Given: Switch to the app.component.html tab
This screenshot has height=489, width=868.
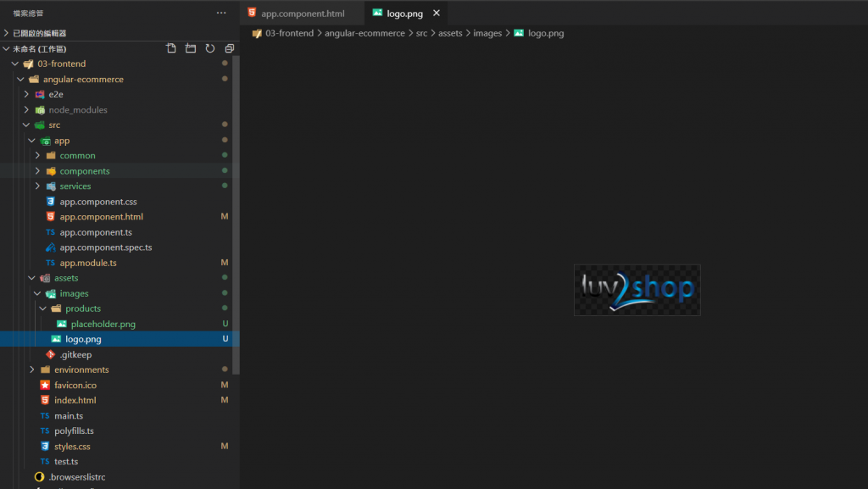Looking at the screenshot, I should pos(303,14).
